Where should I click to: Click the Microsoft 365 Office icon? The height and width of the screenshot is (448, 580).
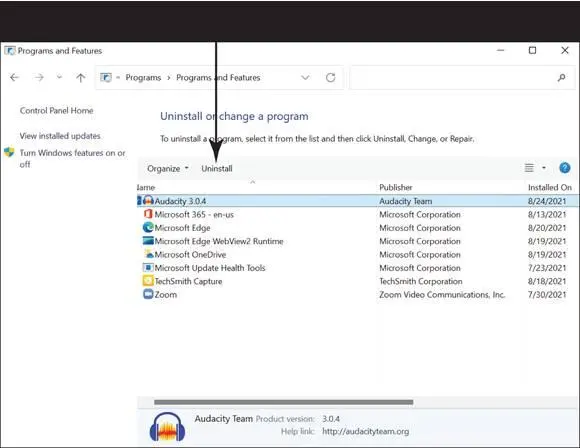[148, 214]
